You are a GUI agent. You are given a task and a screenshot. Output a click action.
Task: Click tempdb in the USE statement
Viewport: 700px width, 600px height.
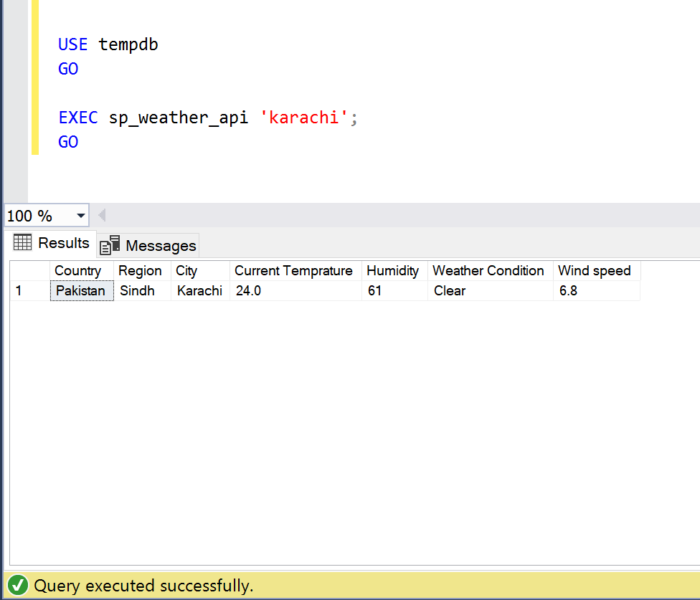tap(128, 44)
